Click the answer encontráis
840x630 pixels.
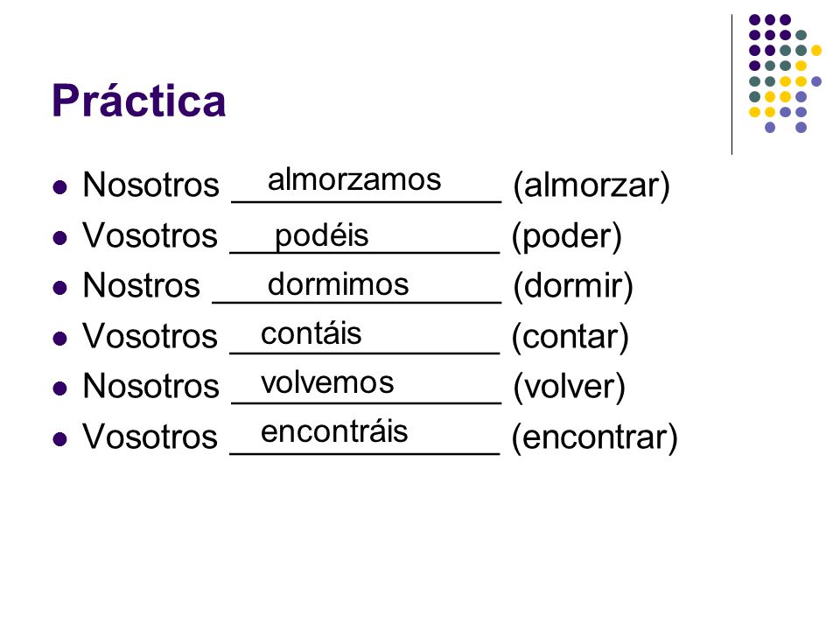click(334, 431)
